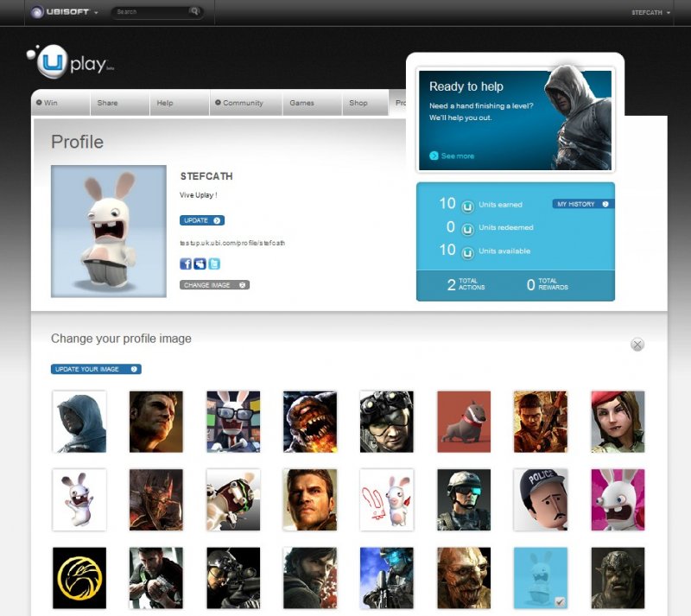Viewport: 691px width, 616px height.
Task: Choose the golden eagle emblem avatar
Action: pos(79,577)
